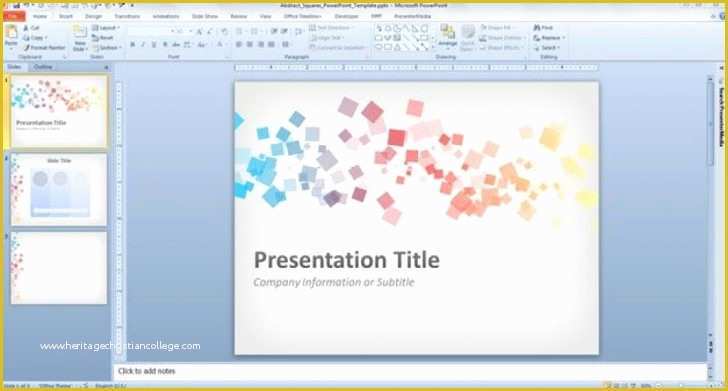Toggle Align Text Left

(239, 45)
